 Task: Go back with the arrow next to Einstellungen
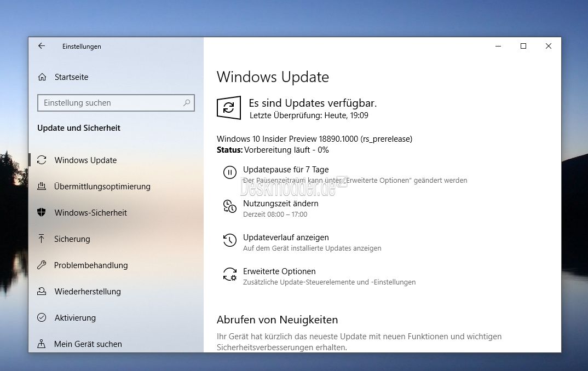pyautogui.click(x=42, y=46)
